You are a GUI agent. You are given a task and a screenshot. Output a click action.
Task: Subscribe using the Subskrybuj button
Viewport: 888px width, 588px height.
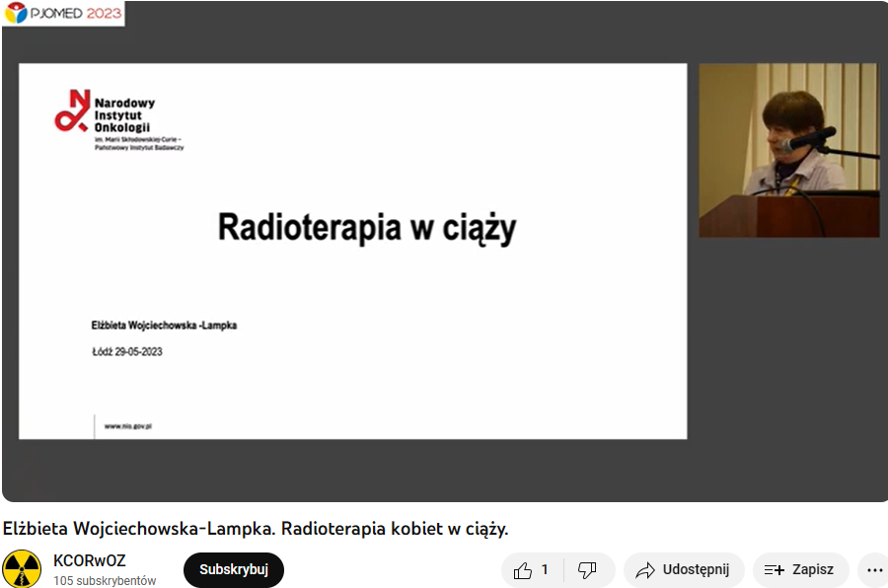click(x=233, y=570)
